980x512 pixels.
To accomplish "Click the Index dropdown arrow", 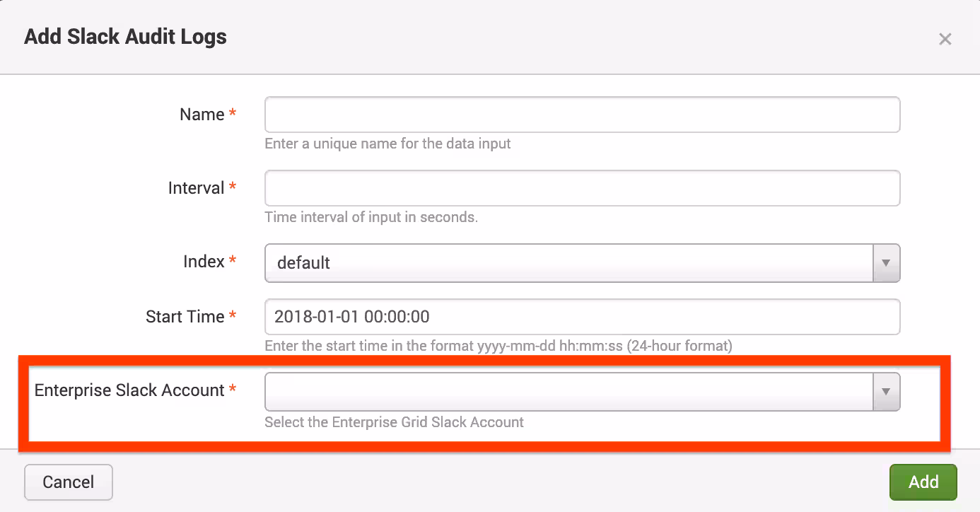I will (x=886, y=263).
